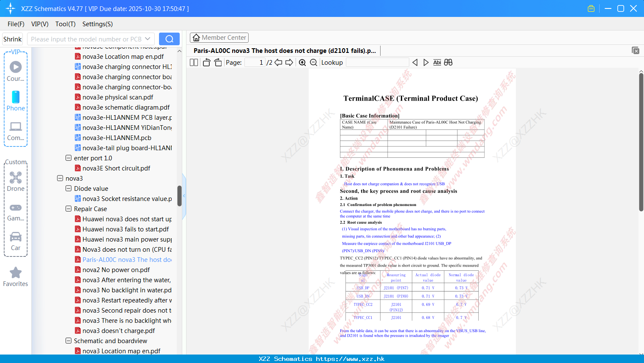Screen dimensions: 644x363
Task: Click the Lookup text field
Action: point(378,62)
